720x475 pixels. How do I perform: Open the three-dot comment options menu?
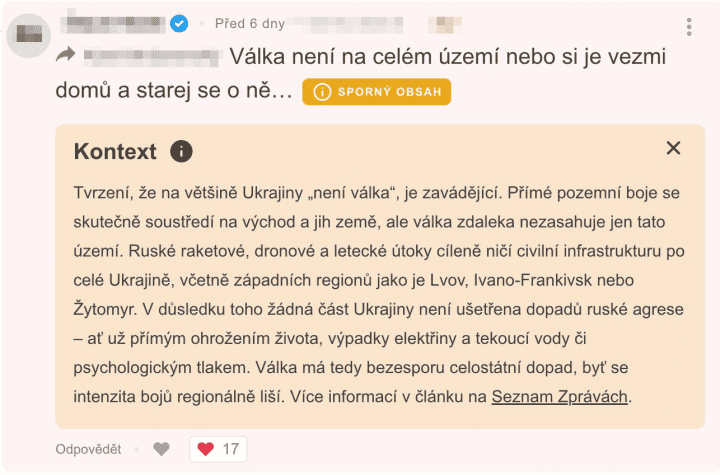(689, 27)
